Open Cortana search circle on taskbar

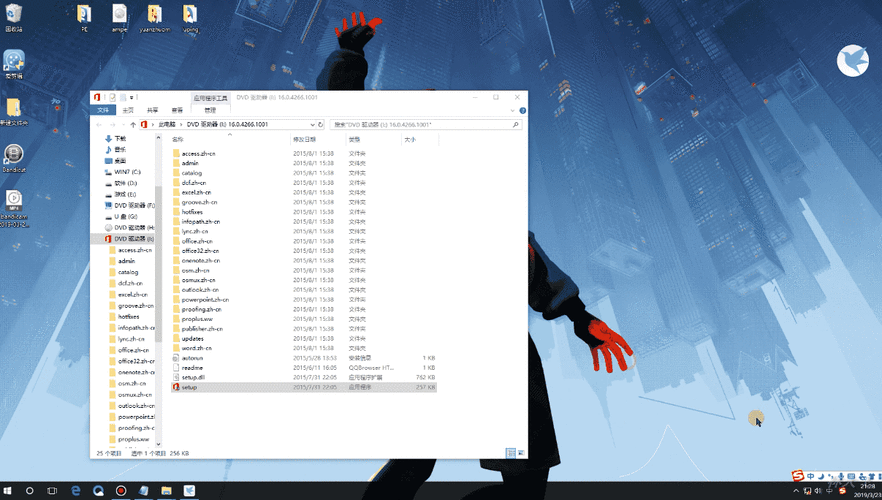pyautogui.click(x=30, y=490)
